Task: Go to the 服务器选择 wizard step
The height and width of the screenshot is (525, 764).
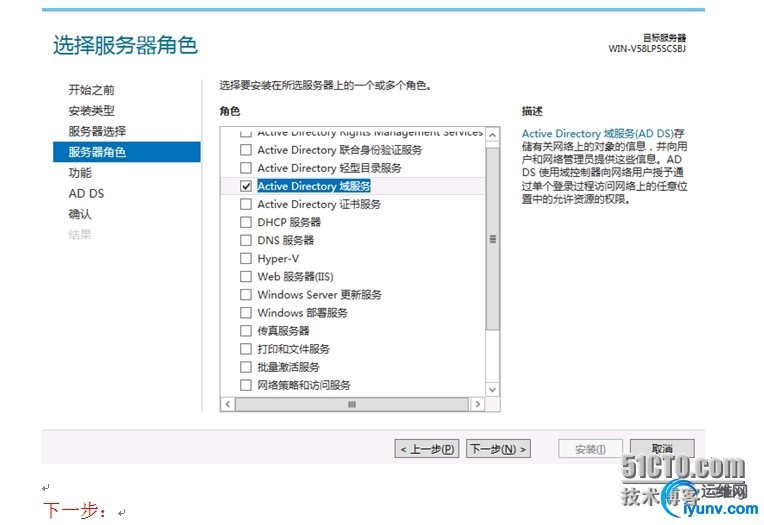Action: pyautogui.click(x=97, y=131)
